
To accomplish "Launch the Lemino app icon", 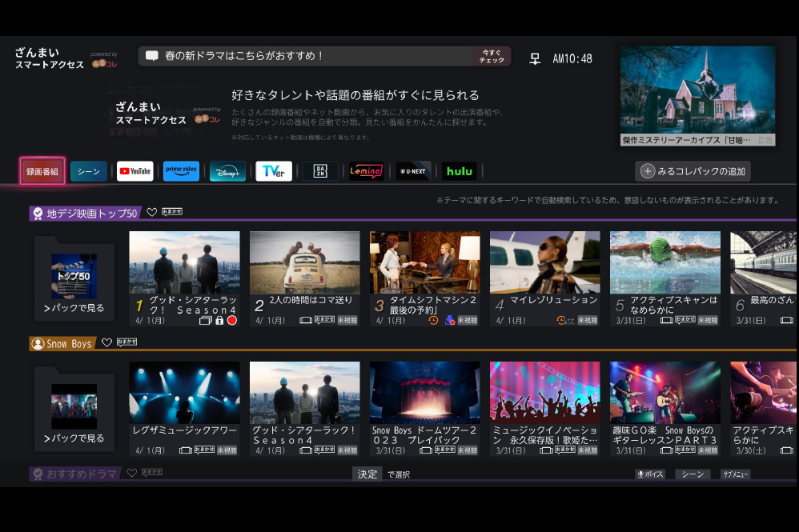I will 367,171.
